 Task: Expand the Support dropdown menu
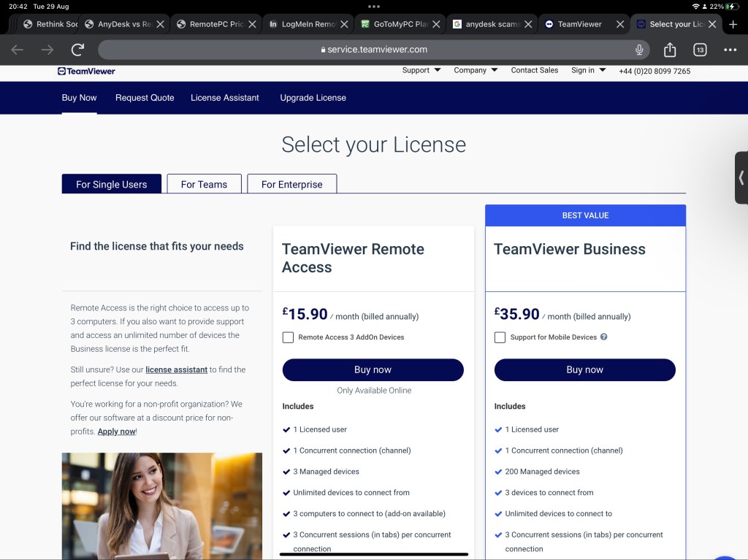(x=421, y=70)
